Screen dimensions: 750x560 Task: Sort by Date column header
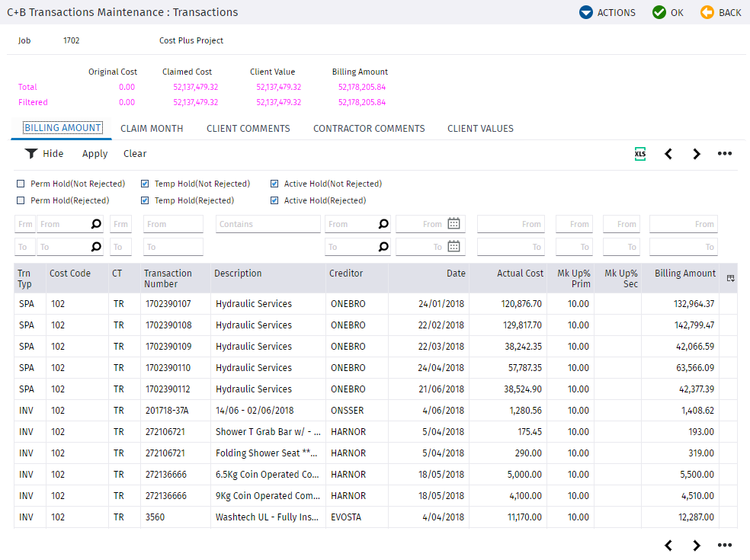[x=456, y=274]
